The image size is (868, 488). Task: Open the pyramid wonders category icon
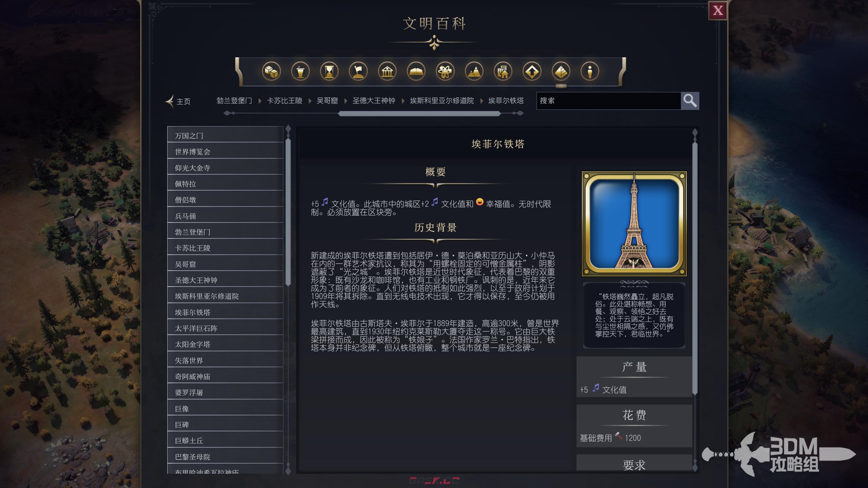[561, 72]
